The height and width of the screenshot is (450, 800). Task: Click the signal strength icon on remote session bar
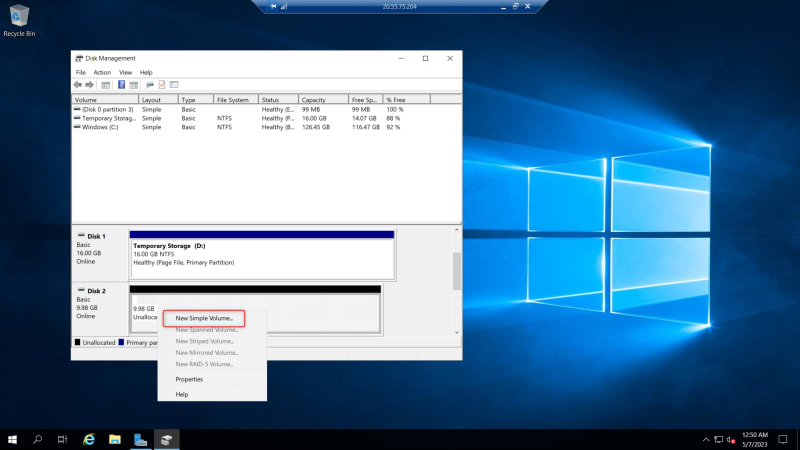click(284, 6)
